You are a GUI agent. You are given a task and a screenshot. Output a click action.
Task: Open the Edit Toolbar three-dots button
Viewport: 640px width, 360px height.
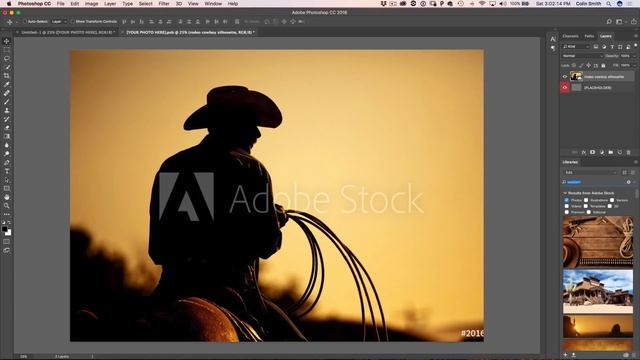coord(7,214)
